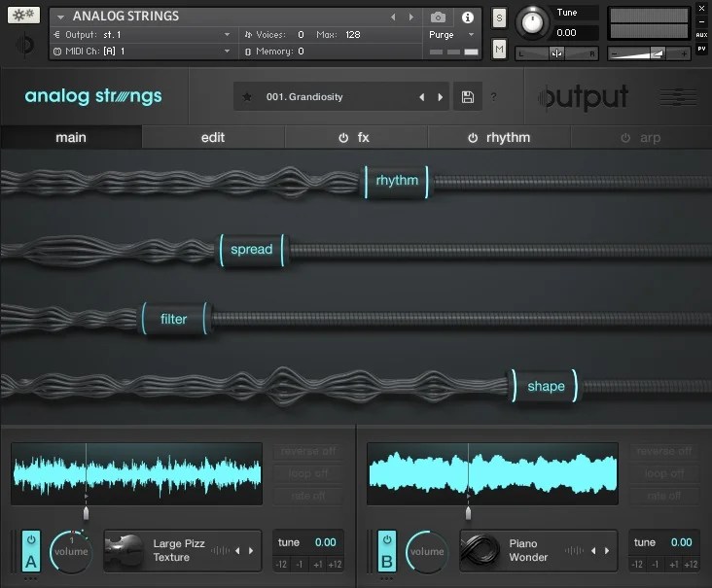Click the spread macro slider handle
Screen dimensions: 712x588
coord(252,250)
